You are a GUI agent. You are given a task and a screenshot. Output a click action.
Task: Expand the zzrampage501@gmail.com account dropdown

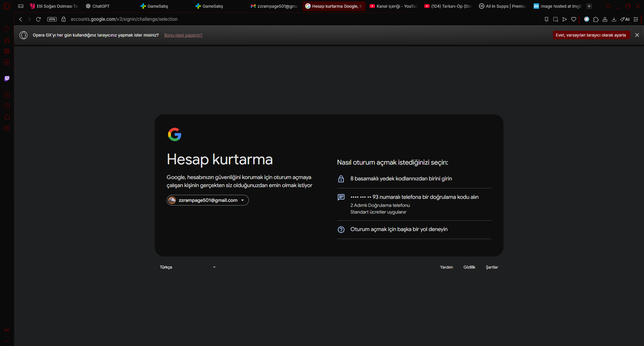pos(208,200)
